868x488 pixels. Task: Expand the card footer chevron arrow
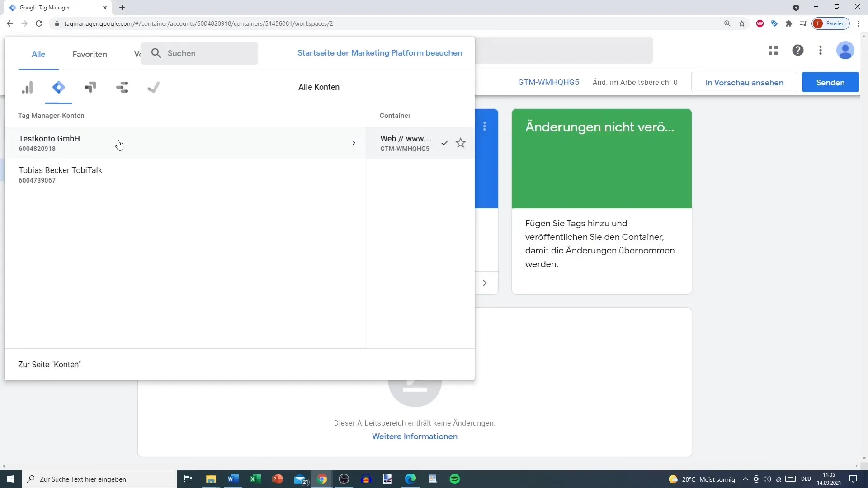(x=485, y=283)
